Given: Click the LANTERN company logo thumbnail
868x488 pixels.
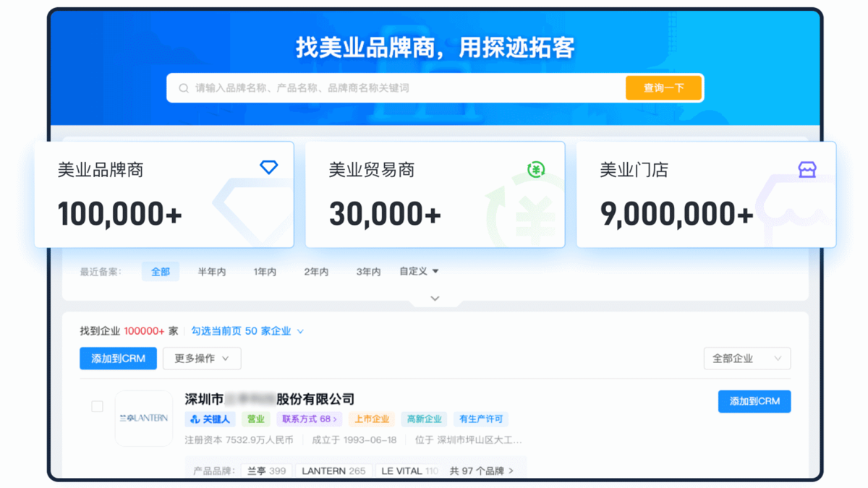Looking at the screenshot, I should coord(144,418).
